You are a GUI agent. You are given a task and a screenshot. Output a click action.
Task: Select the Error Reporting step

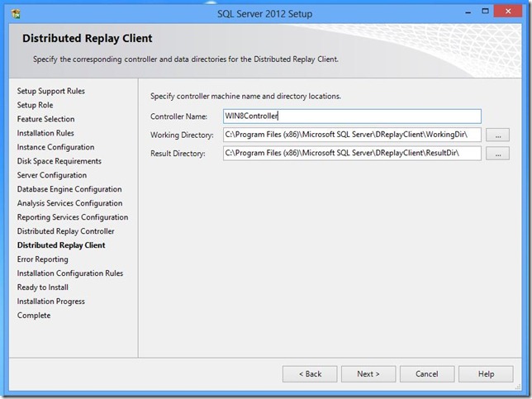coord(43,259)
